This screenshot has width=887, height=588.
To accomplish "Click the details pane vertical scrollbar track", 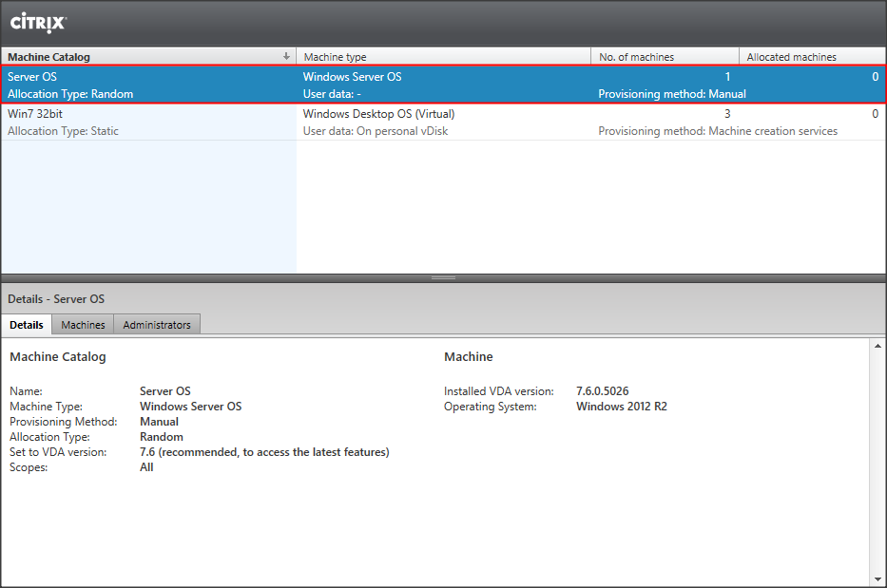I will (x=877, y=465).
